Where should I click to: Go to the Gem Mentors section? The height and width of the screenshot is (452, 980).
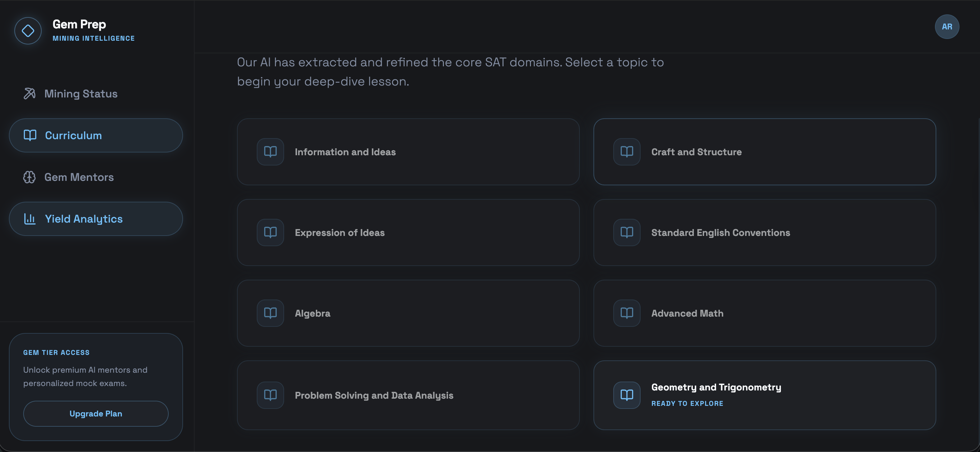click(79, 177)
